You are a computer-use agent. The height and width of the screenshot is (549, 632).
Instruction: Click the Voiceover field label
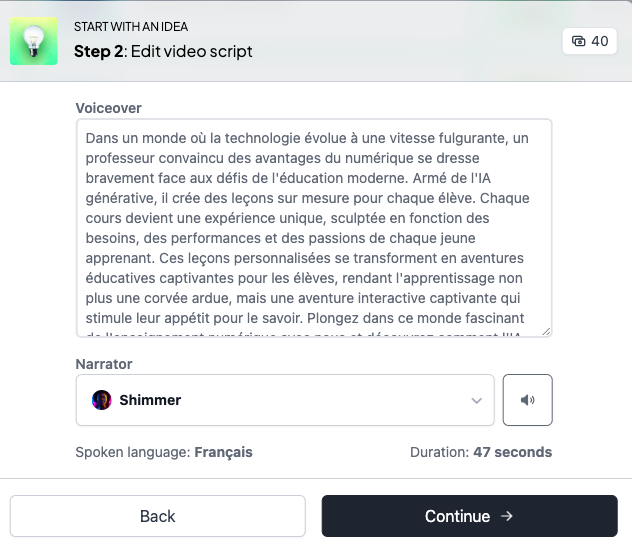110,107
